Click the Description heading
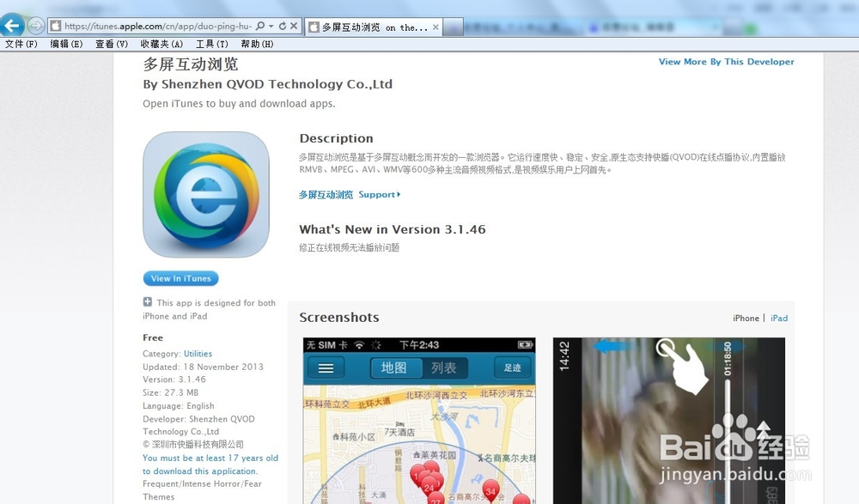Screen dimensions: 859x504 (337, 138)
